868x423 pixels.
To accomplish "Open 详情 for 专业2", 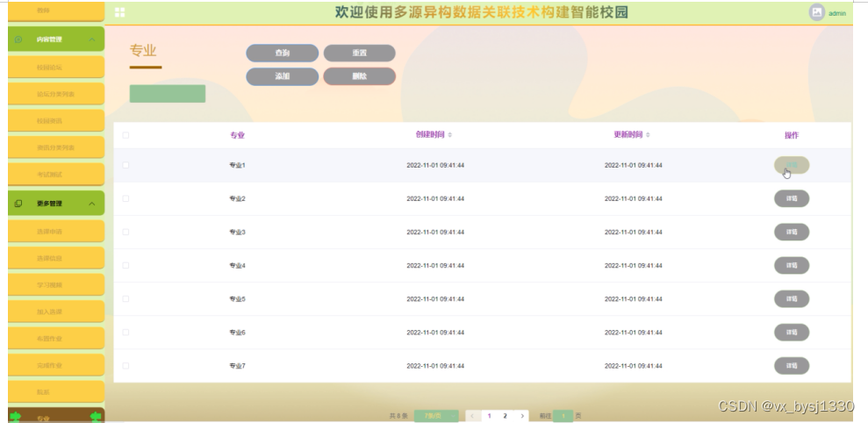I will tap(792, 198).
